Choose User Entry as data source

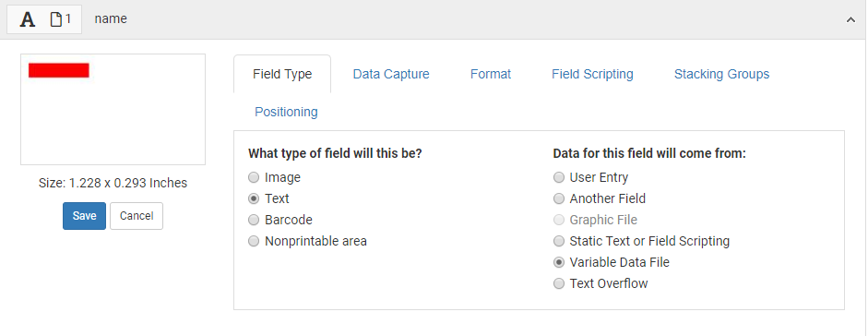pos(559,177)
